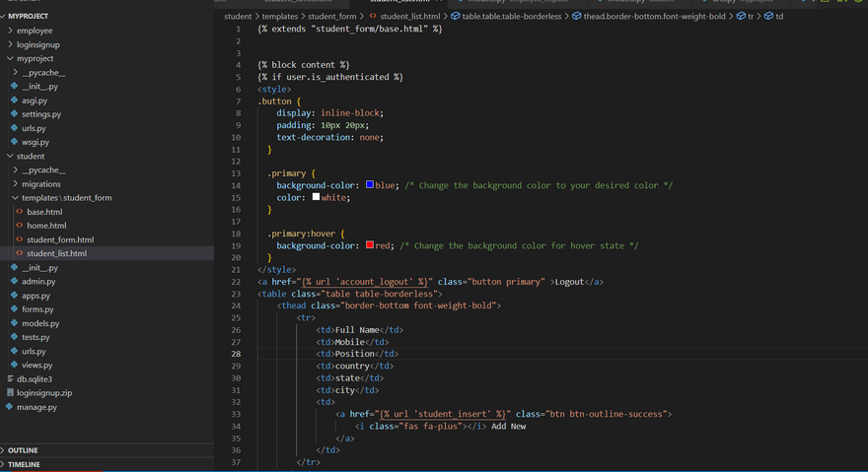The image size is (868, 472).
Task: Click the Python icon beside settings.py
Action: coord(15,114)
